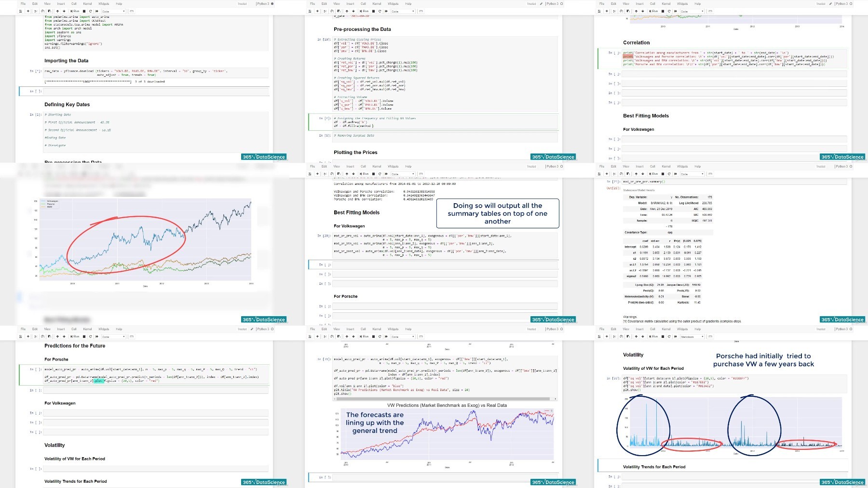The height and width of the screenshot is (488, 868).
Task: Click the Trusted button in the volatility chart notebook
Action: coord(821,329)
